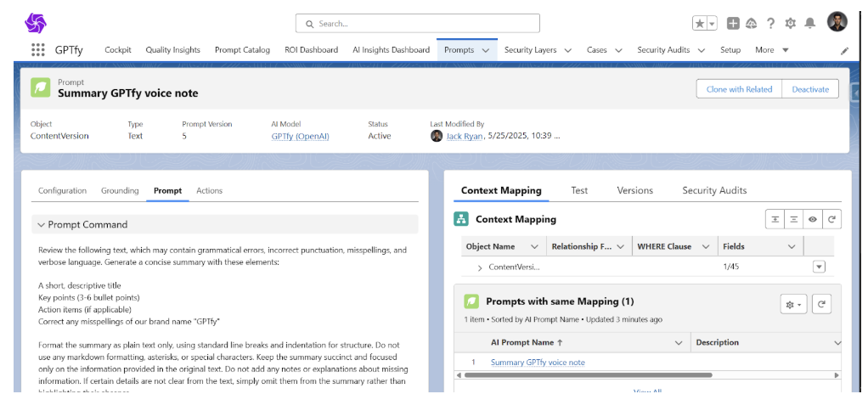Open the notifications bell
868x394 pixels.
[810, 23]
